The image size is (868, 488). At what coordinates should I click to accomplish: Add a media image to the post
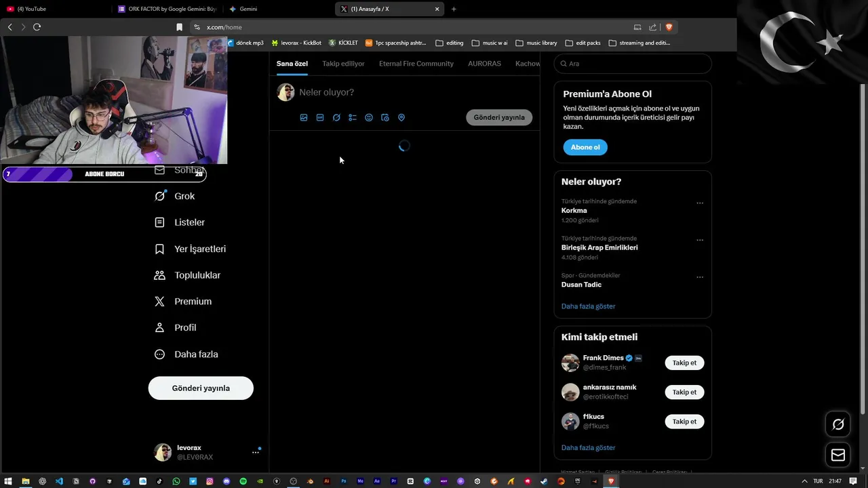(x=304, y=117)
